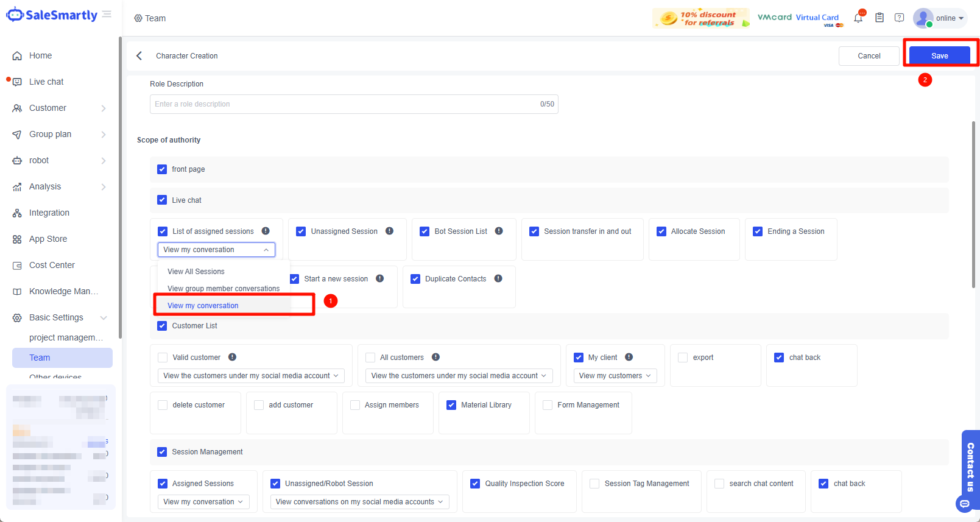Click the help question mark icon
This screenshot has width=980, height=522.
point(899,18)
